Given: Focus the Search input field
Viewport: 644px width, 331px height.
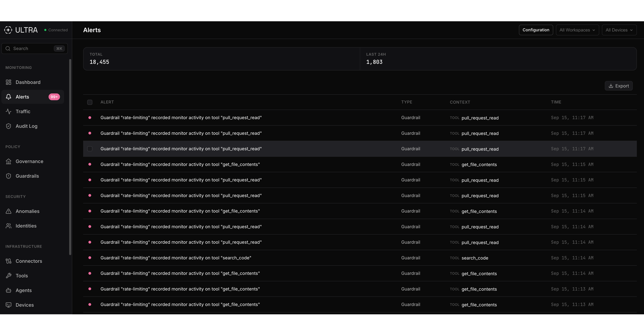Looking at the screenshot, I should tap(34, 49).
